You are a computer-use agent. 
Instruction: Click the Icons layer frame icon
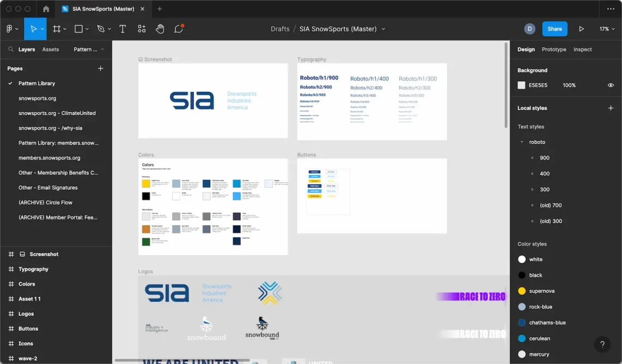tap(11, 343)
